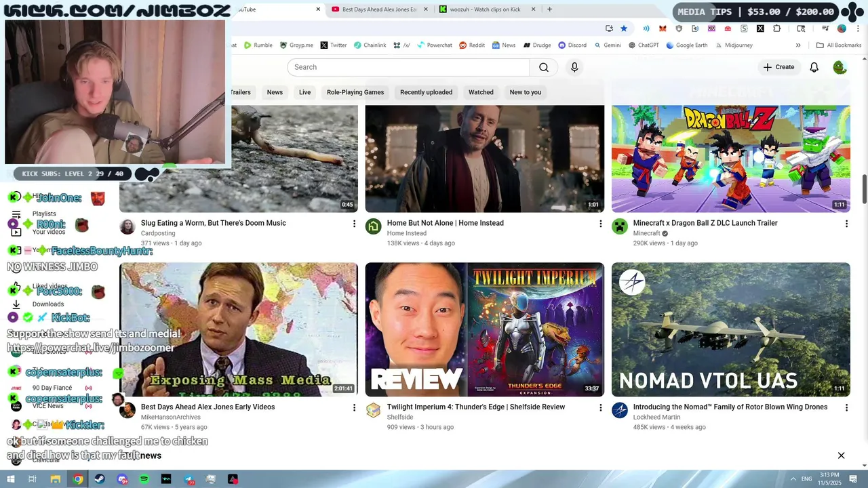Open the YouTube account avatar menu

click(840, 67)
